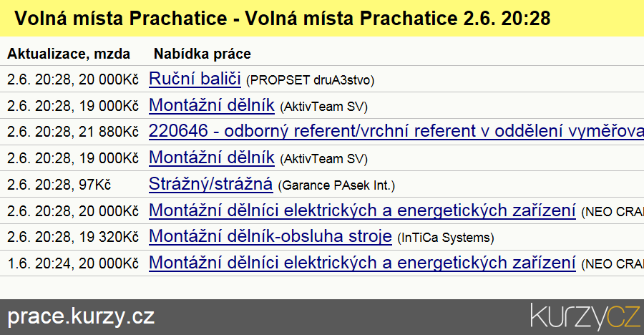Click the 1.6. 20:24 update timestamp
This screenshot has height=335, width=644.
[x=39, y=263]
